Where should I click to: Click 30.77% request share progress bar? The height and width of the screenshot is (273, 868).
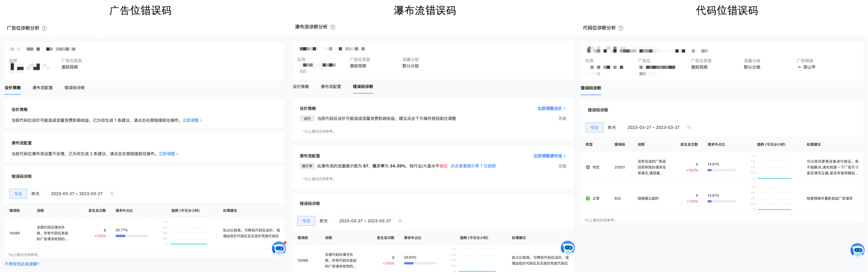(131, 236)
